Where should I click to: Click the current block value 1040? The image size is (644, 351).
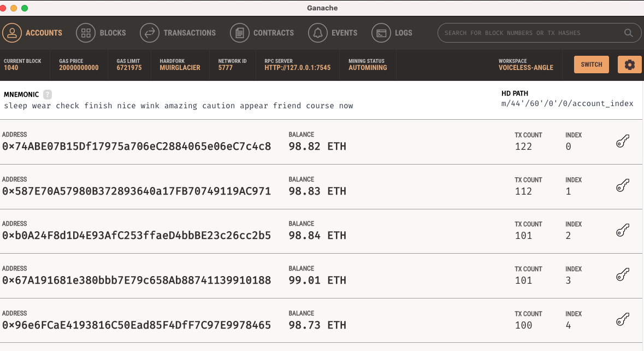(11, 68)
